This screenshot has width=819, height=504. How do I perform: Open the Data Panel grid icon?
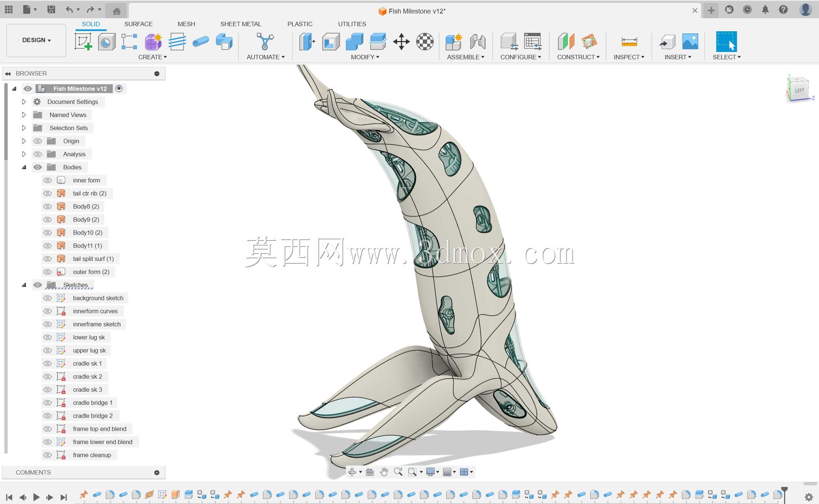(x=9, y=10)
